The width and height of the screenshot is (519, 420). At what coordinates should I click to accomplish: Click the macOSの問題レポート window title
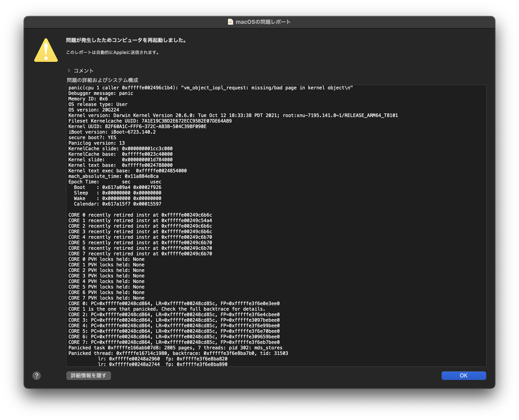coord(263,22)
